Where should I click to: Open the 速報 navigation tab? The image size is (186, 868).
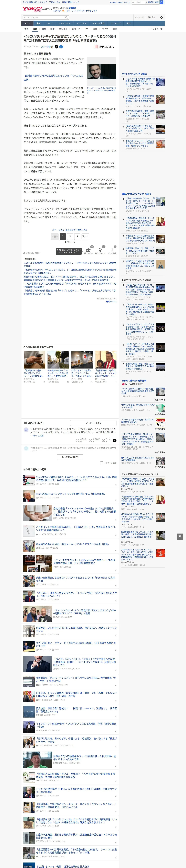point(38,24)
